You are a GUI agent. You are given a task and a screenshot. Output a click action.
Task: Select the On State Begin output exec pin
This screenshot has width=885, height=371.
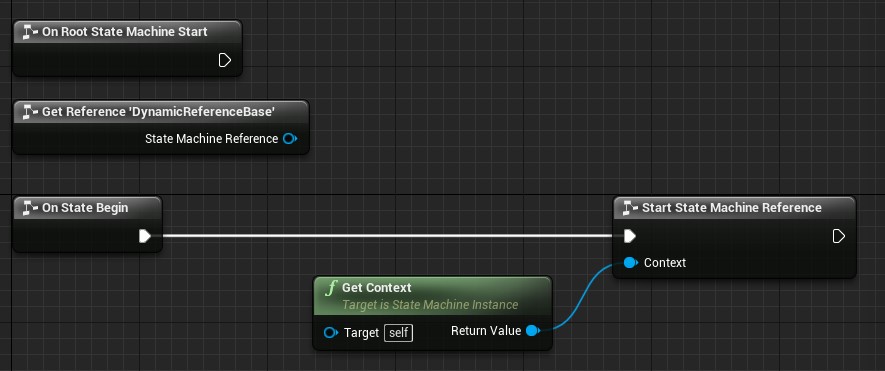click(x=145, y=236)
